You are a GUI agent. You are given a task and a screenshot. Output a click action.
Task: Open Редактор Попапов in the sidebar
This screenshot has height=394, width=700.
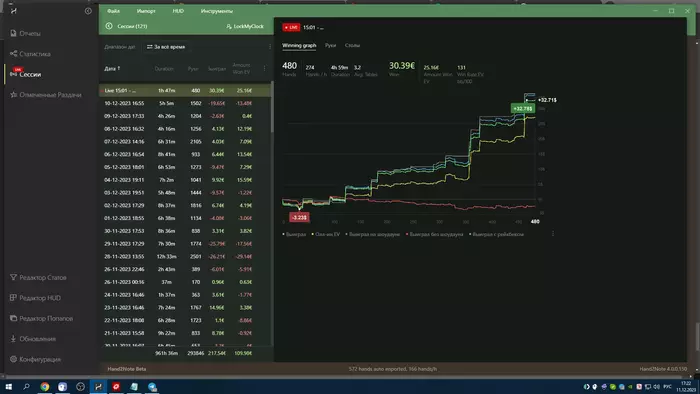tap(41, 319)
